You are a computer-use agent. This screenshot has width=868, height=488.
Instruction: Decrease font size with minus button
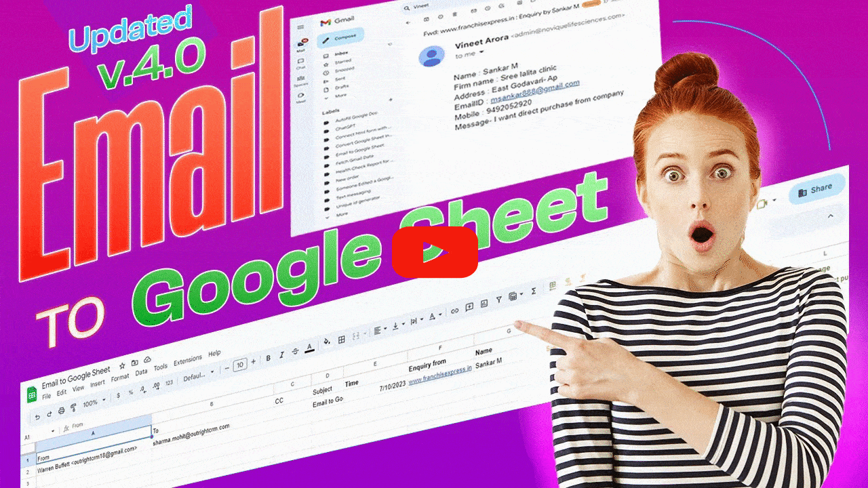tap(226, 368)
